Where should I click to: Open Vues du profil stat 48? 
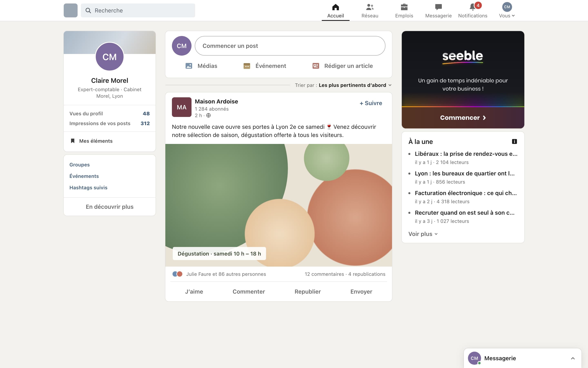pos(110,114)
